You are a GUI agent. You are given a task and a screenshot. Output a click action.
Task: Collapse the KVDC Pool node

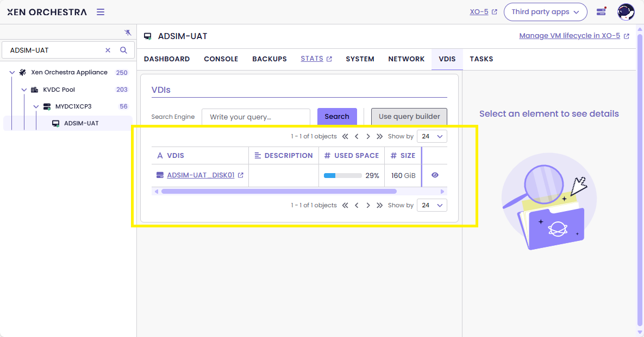pos(24,90)
